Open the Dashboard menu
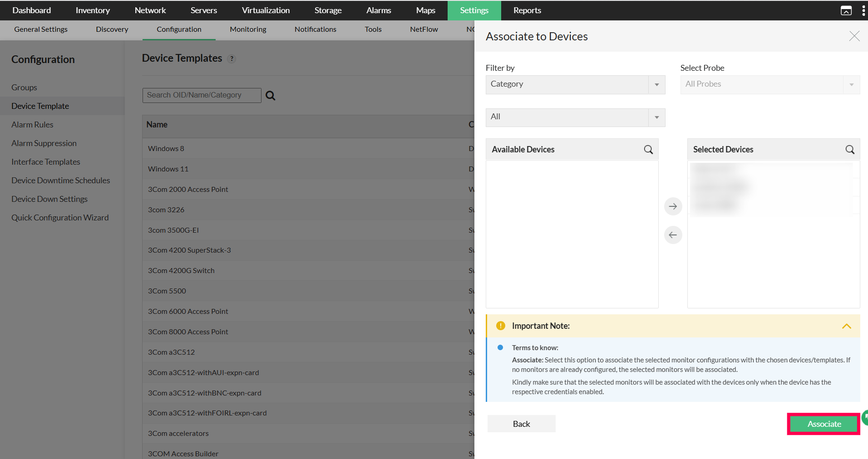The image size is (868, 459). 32,10
